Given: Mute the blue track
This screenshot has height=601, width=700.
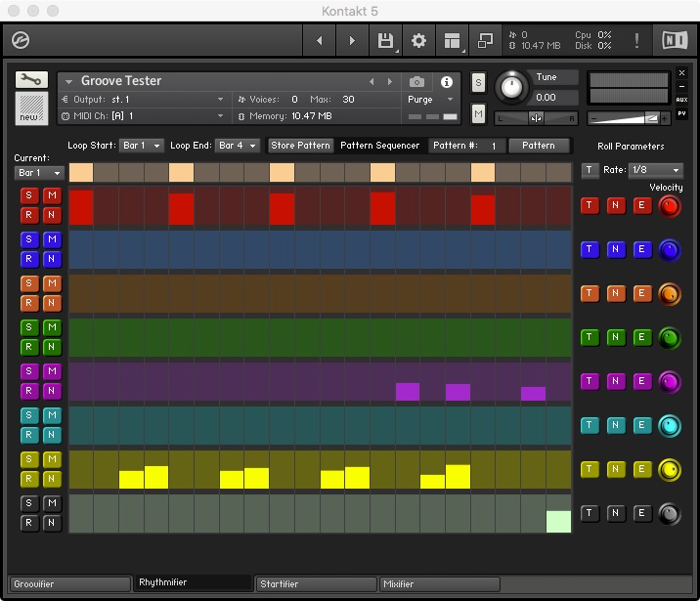Looking at the screenshot, I should tap(52, 239).
